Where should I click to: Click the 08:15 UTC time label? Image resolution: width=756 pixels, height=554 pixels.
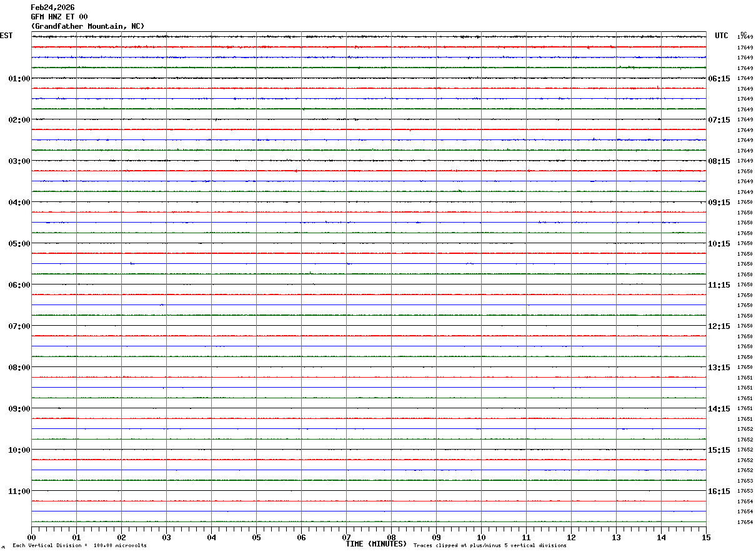719,161
